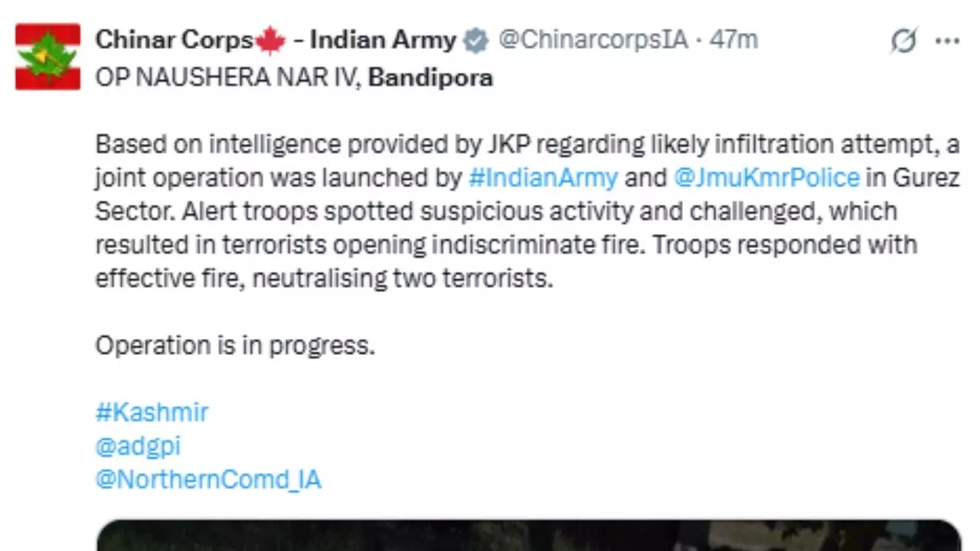
Task: Open the Grok explain-post icon
Action: pyautogui.click(x=903, y=41)
